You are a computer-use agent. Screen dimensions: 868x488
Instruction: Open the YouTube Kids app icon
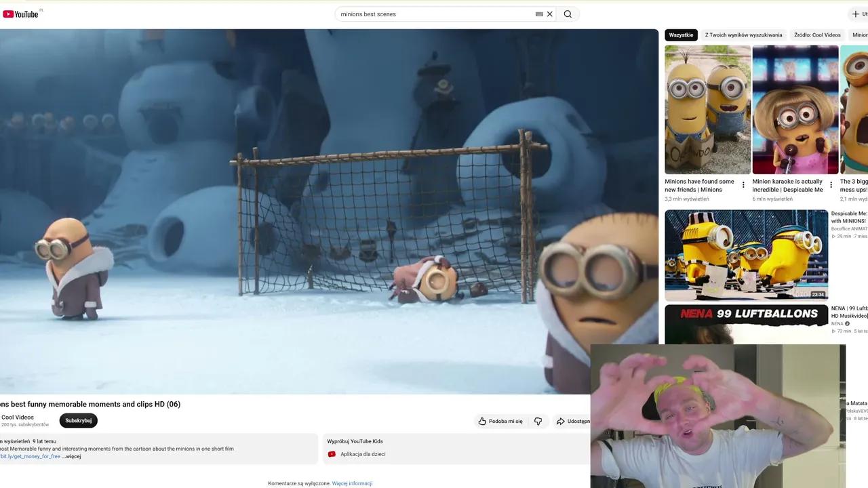click(332, 454)
